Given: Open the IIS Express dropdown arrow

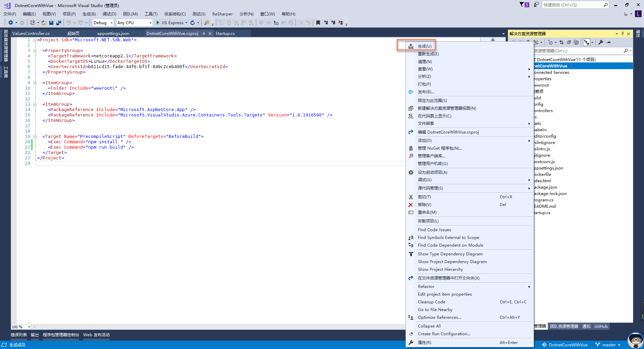Looking at the screenshot, I should (186, 23).
